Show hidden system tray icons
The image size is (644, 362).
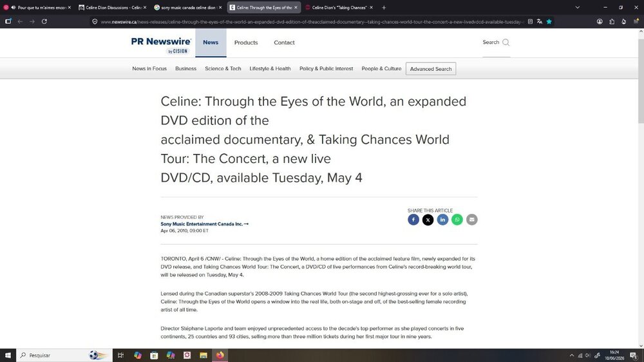pos(571,356)
